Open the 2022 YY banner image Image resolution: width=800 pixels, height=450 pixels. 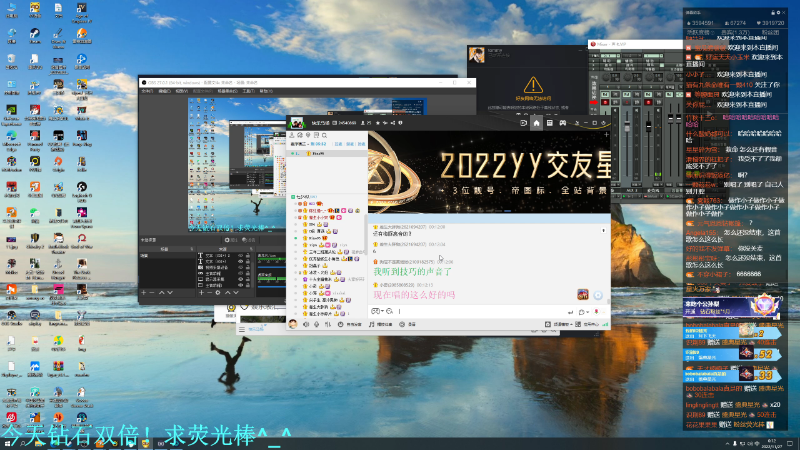[489, 172]
